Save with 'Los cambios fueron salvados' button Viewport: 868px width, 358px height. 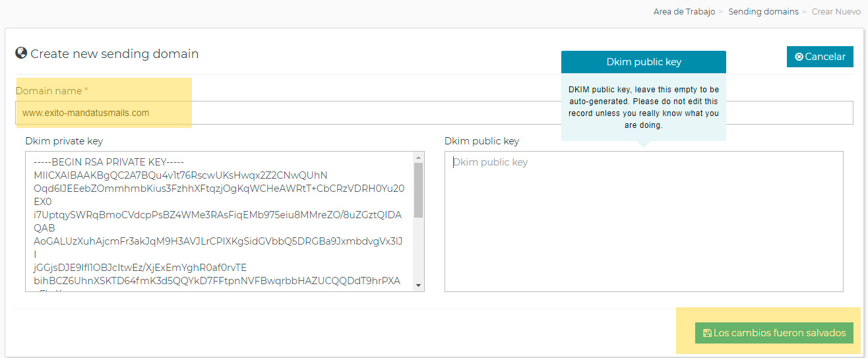774,333
